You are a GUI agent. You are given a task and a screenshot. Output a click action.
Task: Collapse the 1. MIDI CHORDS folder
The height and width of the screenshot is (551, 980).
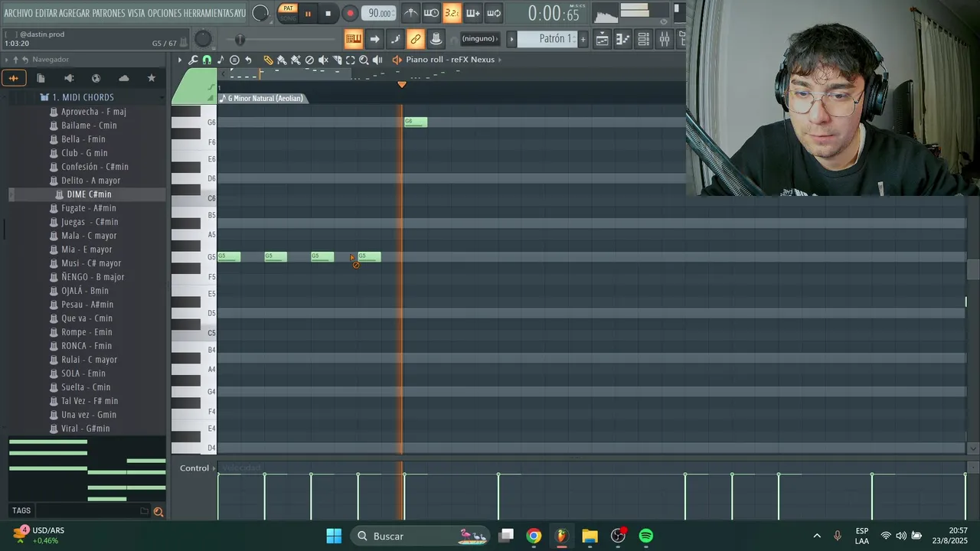pos(83,97)
